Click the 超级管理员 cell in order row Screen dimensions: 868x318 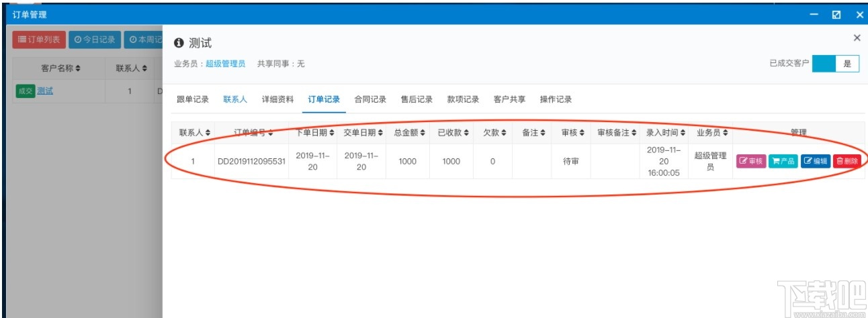pyautogui.click(x=711, y=161)
